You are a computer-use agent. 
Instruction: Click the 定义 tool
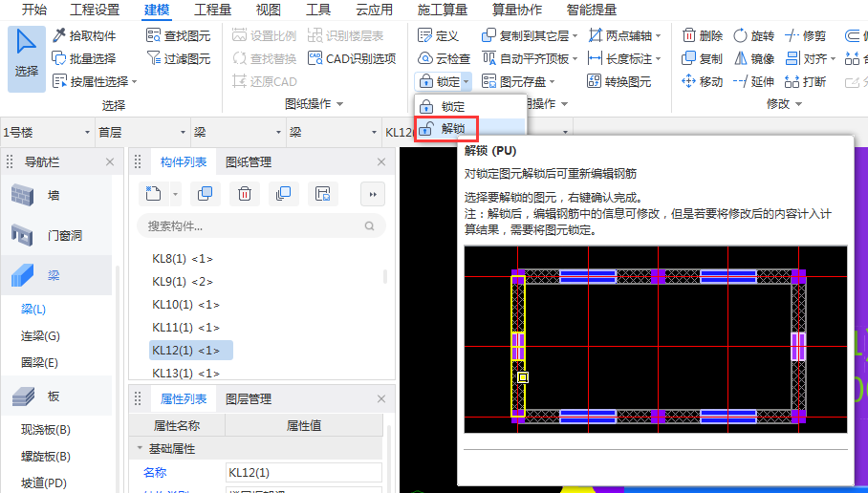coord(439,36)
